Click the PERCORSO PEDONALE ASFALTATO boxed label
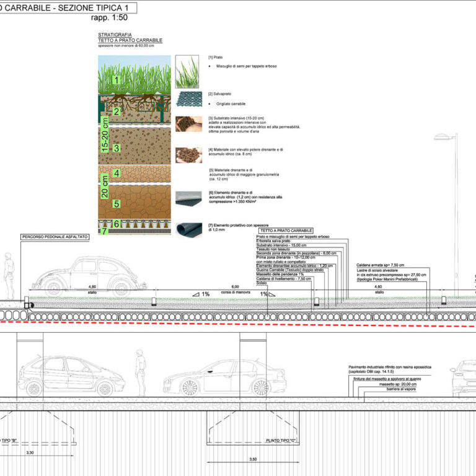Viewport: 476px width, 476px height. pyautogui.click(x=55, y=237)
